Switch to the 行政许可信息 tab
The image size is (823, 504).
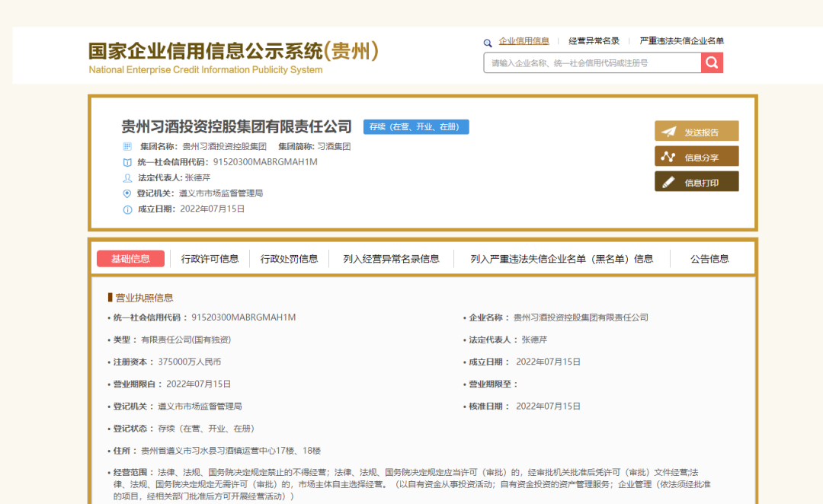tap(210, 259)
